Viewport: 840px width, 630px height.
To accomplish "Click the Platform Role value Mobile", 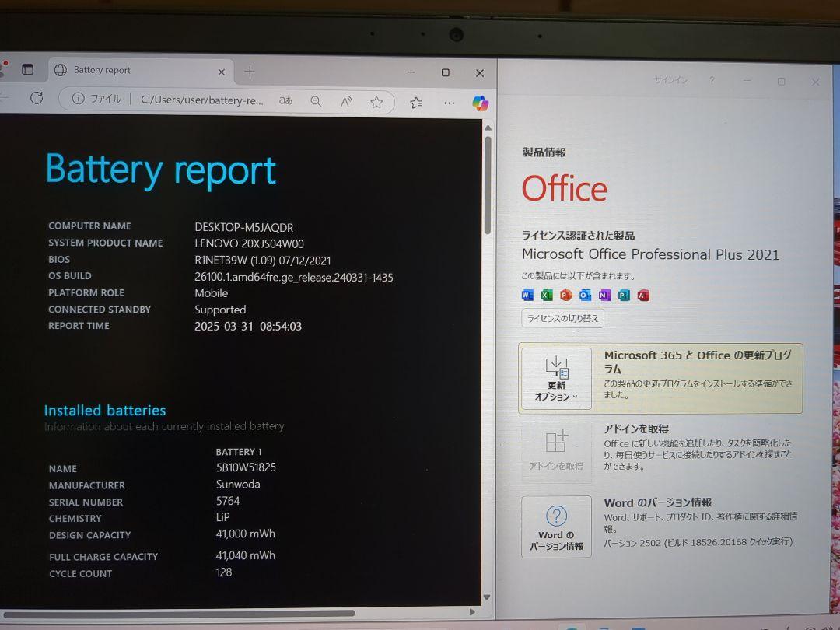I will coord(211,293).
